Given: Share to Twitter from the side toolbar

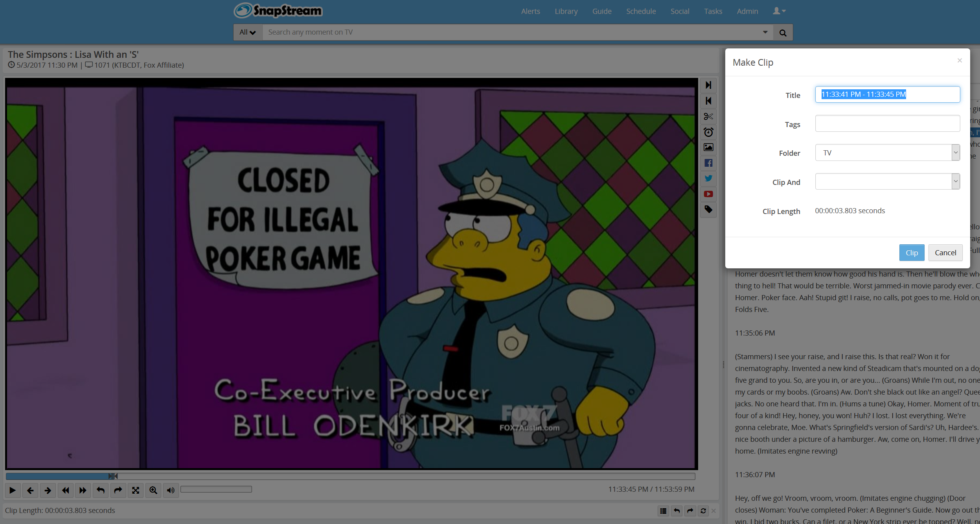Looking at the screenshot, I should pos(708,179).
